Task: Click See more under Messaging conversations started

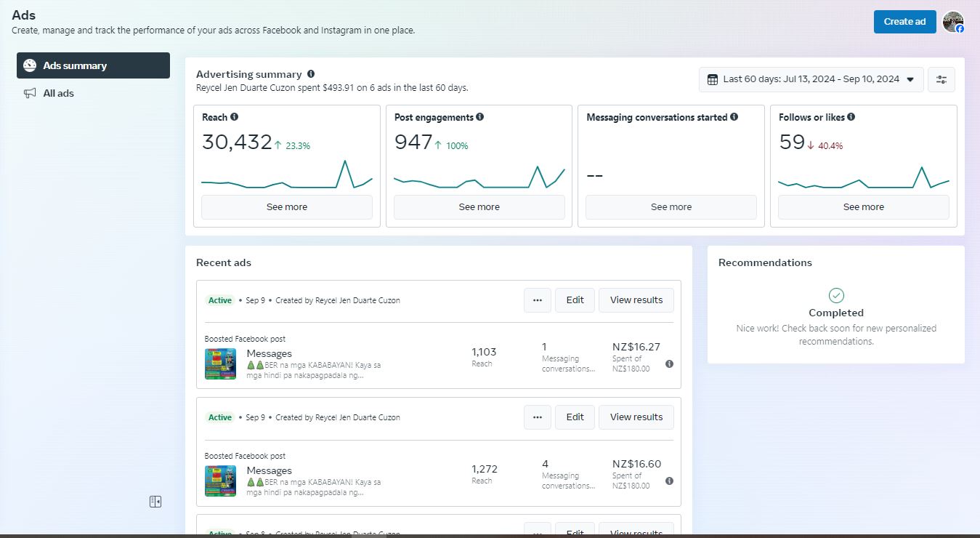Action: click(x=671, y=207)
